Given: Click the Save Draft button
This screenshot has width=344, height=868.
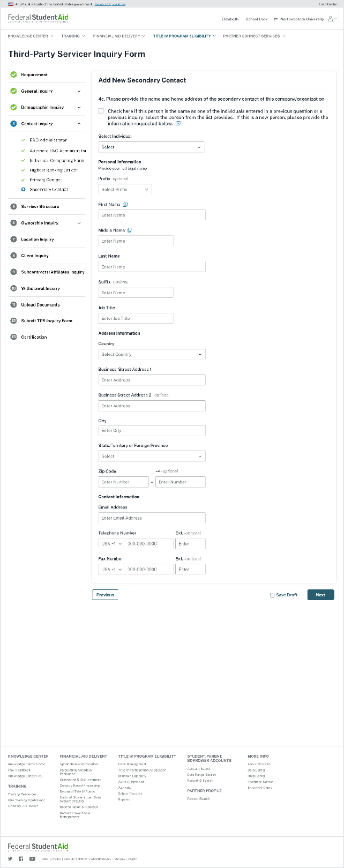Looking at the screenshot, I should click(x=284, y=595).
